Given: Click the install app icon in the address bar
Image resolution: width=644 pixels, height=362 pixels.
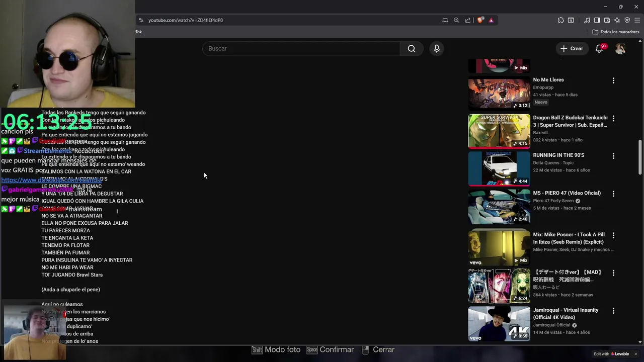Looking at the screenshot, I should (x=445, y=20).
